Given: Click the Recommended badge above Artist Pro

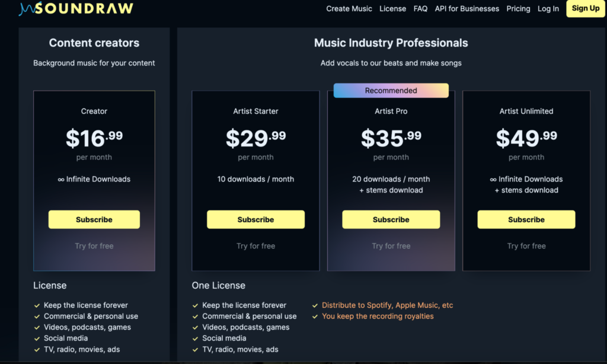Looking at the screenshot, I should point(391,90).
